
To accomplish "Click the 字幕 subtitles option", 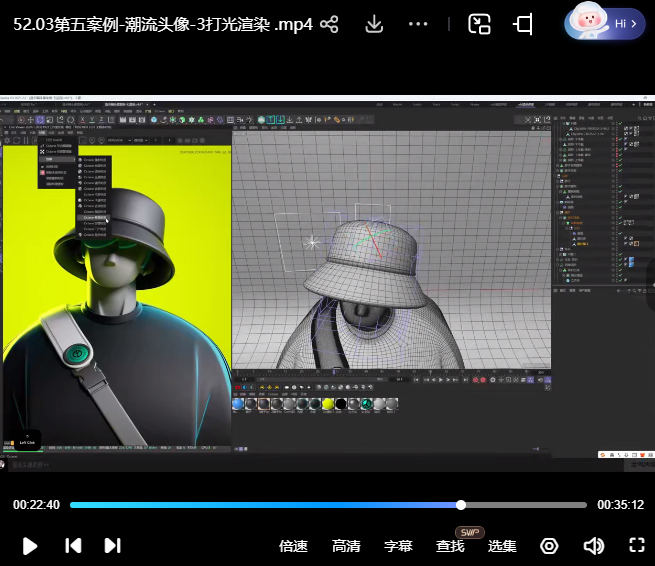I will 398,546.
